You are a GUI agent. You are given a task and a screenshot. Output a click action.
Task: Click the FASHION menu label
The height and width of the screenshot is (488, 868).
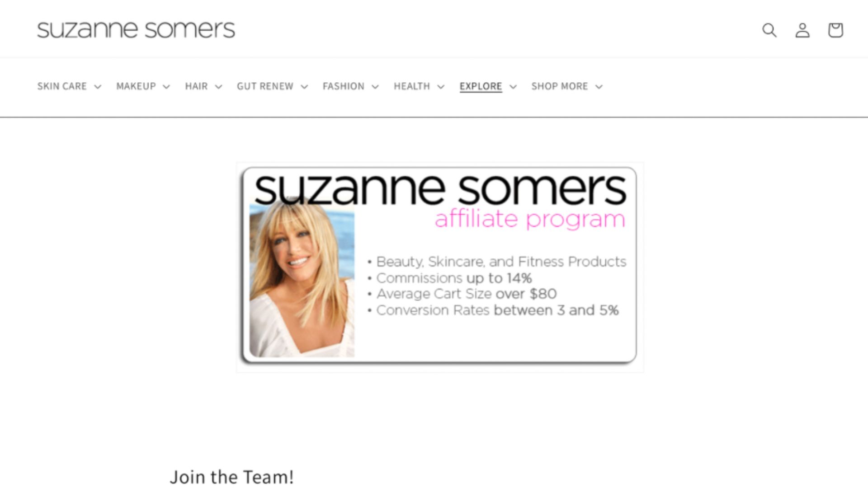point(344,86)
